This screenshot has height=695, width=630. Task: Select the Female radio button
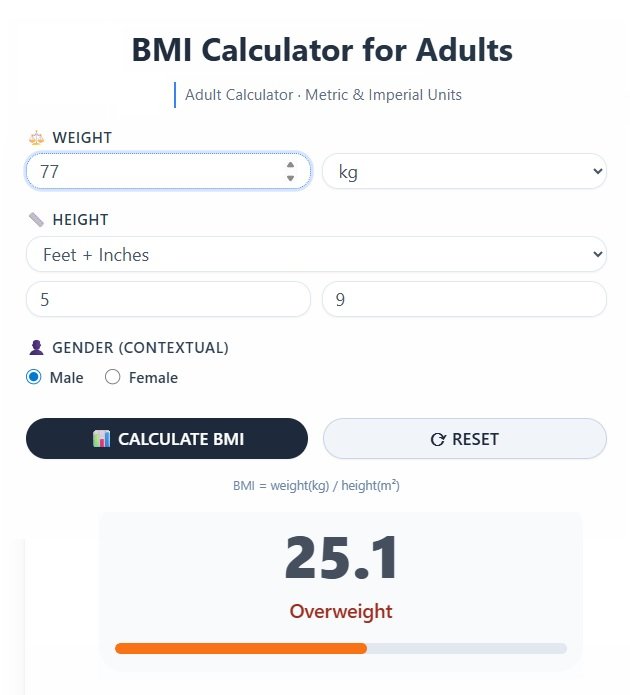click(x=113, y=377)
